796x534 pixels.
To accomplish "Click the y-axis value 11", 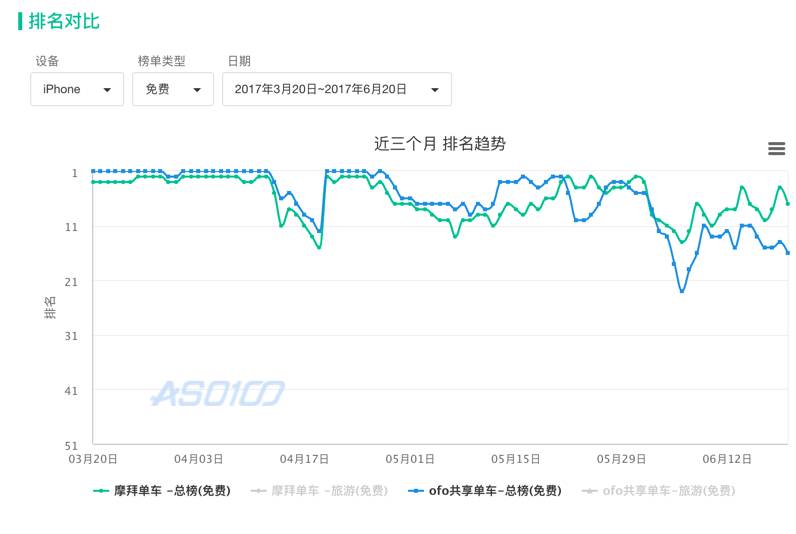I will click(x=72, y=227).
